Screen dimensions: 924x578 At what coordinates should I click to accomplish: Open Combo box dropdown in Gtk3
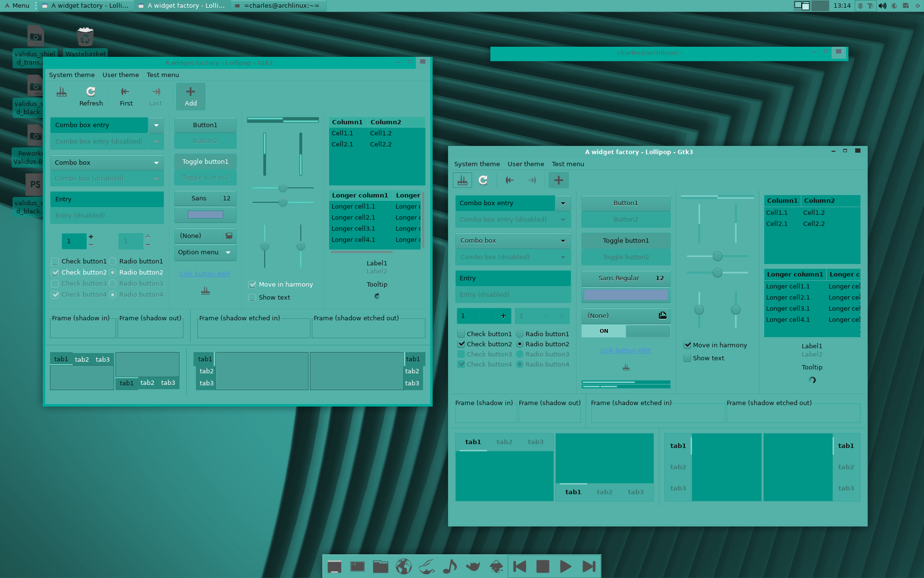click(x=513, y=240)
